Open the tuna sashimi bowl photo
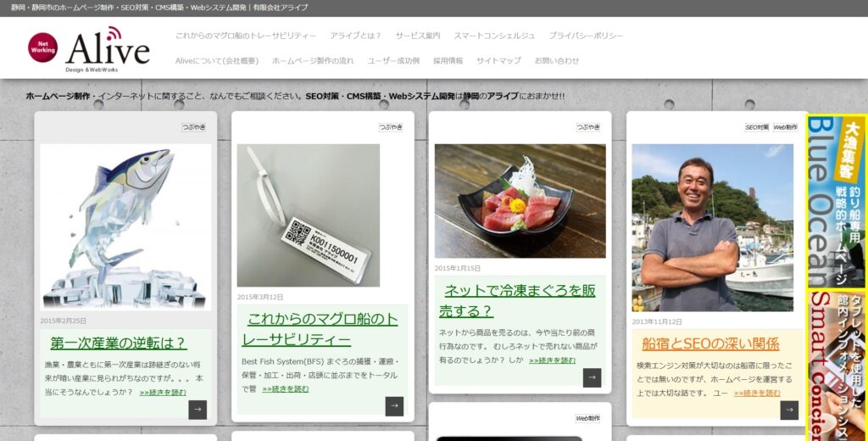868x441 pixels. [x=520, y=200]
